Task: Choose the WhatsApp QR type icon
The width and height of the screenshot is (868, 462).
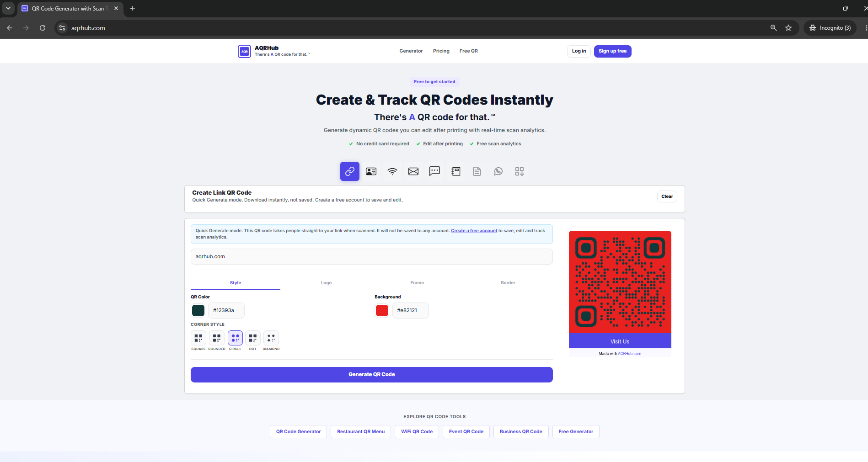Action: pos(498,171)
